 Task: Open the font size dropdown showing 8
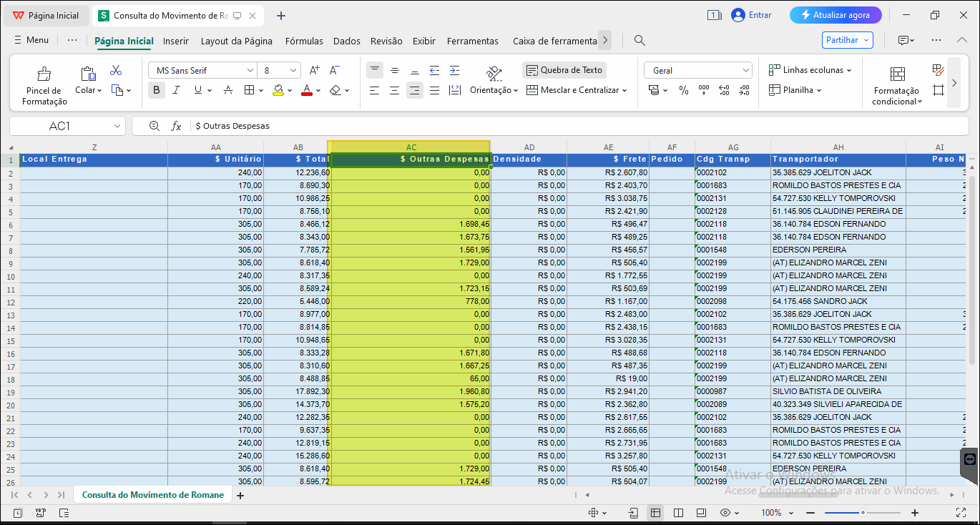pyautogui.click(x=293, y=70)
